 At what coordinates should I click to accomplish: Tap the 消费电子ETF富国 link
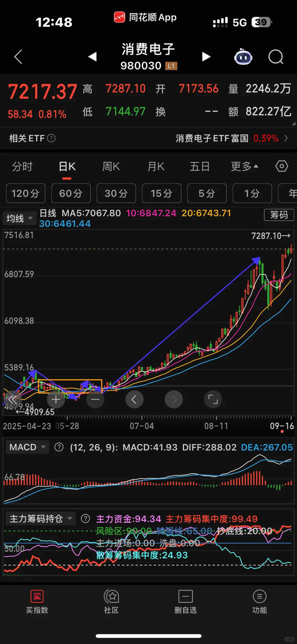click(212, 138)
